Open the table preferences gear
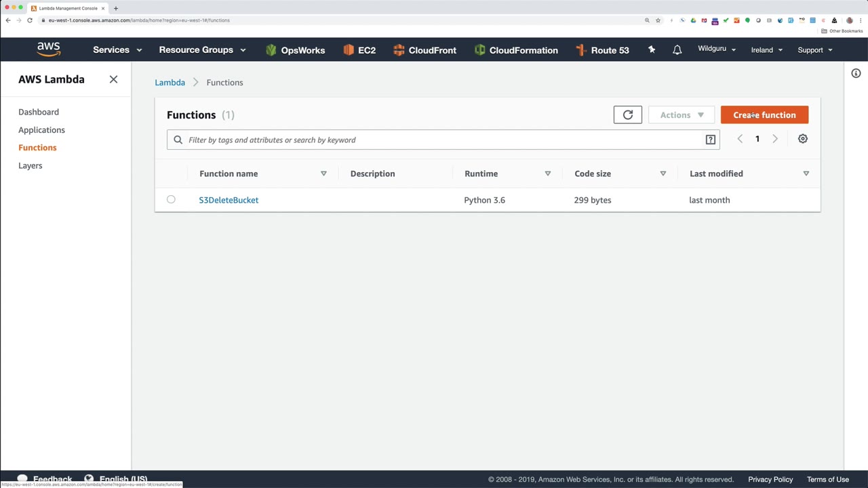The height and width of the screenshot is (488, 868). pyautogui.click(x=803, y=139)
